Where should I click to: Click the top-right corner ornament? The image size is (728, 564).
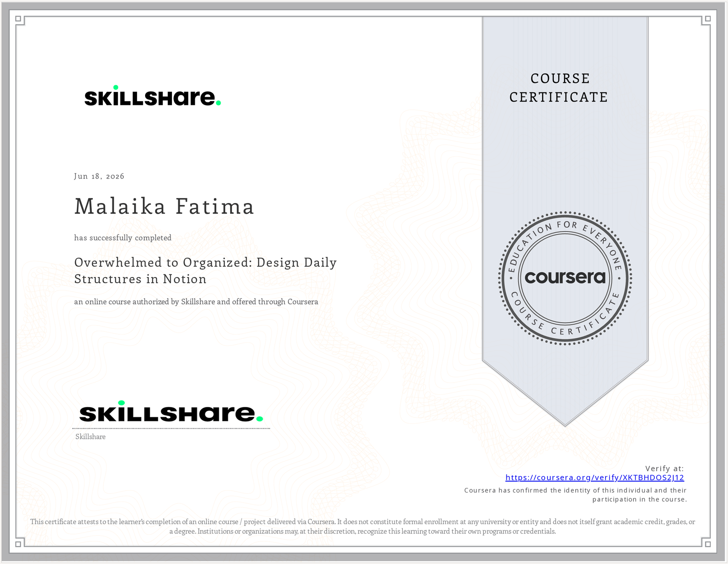pos(707,20)
